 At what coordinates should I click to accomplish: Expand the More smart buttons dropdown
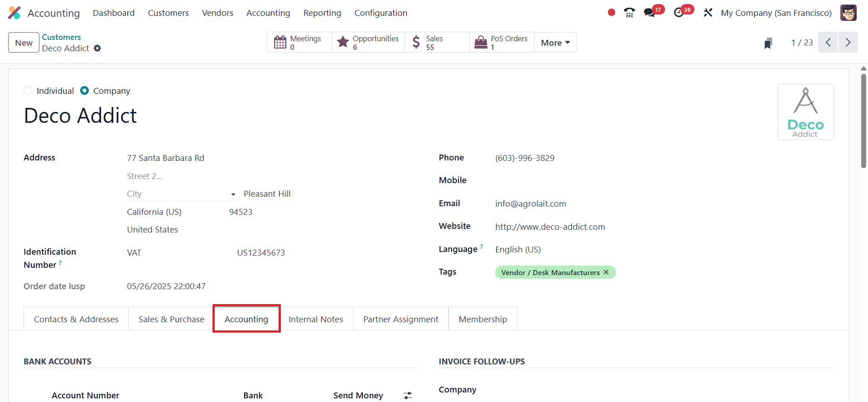click(x=555, y=43)
